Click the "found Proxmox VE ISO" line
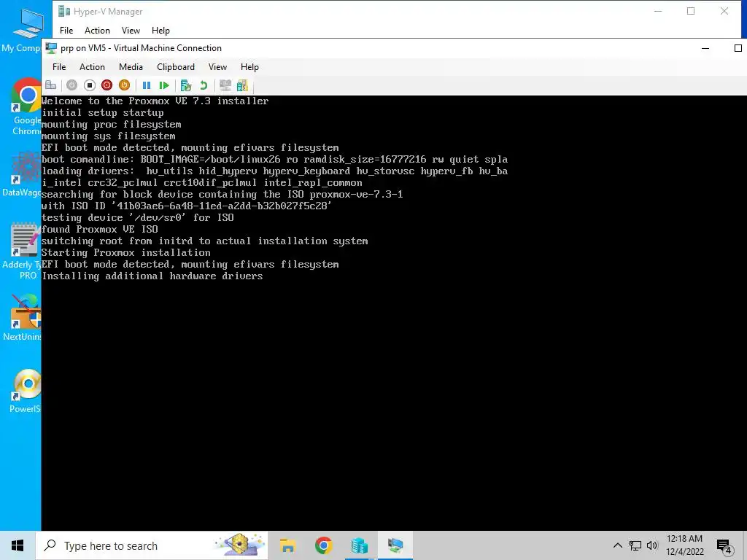 pyautogui.click(x=99, y=229)
